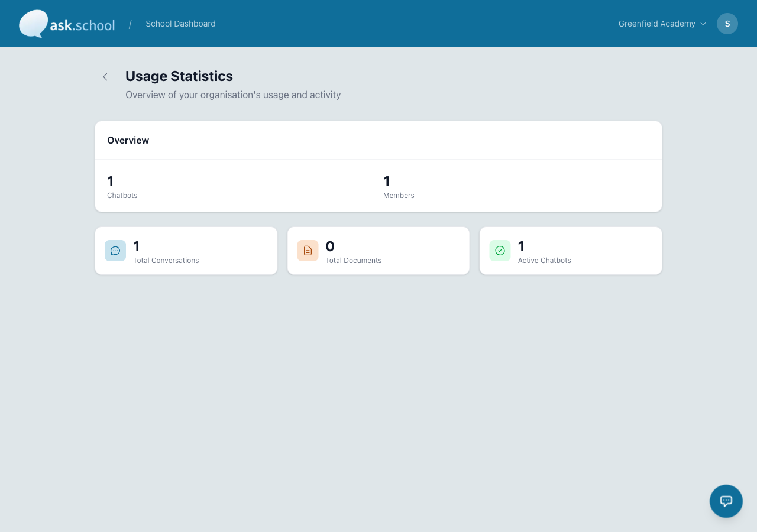The height and width of the screenshot is (532, 757).
Task: Click the Overview section title
Action: point(128,140)
